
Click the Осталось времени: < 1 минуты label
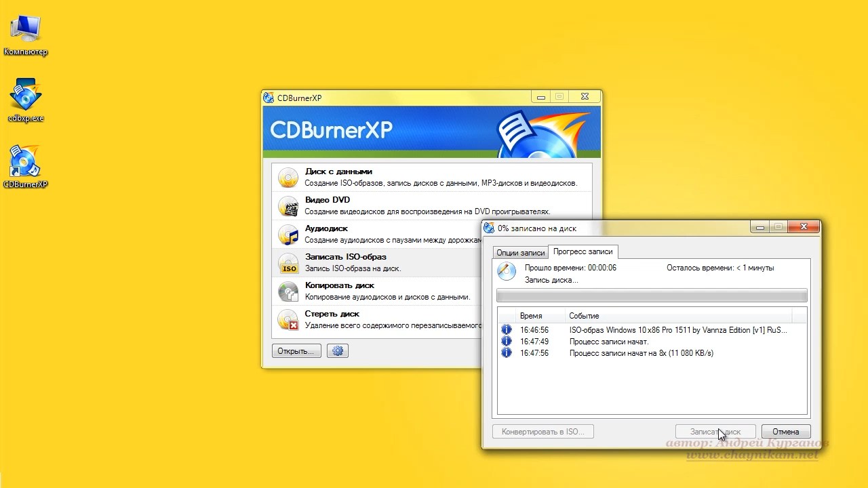click(x=720, y=268)
